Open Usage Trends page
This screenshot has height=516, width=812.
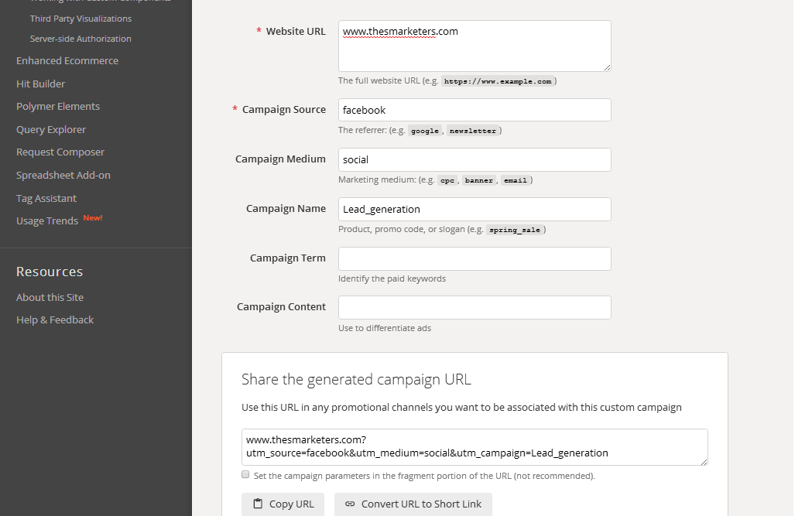tap(47, 221)
